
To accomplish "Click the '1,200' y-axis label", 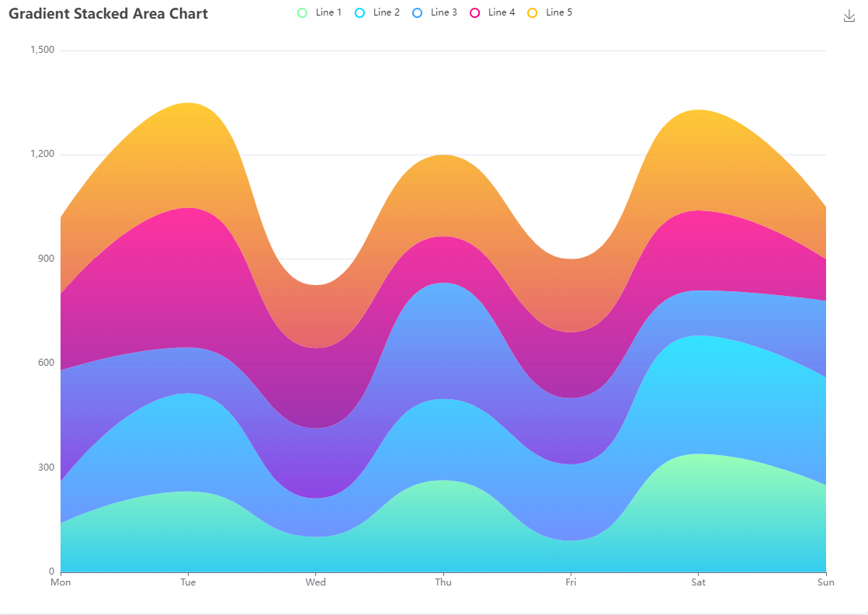I will (x=42, y=154).
